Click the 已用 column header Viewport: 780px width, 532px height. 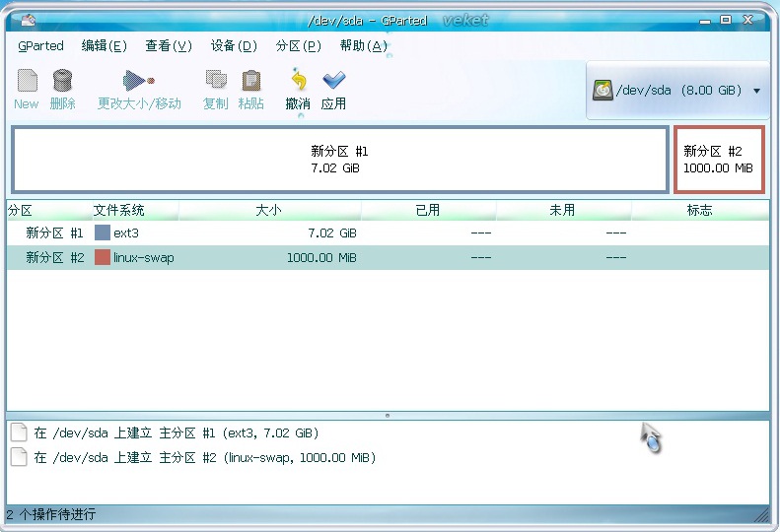pyautogui.click(x=428, y=210)
